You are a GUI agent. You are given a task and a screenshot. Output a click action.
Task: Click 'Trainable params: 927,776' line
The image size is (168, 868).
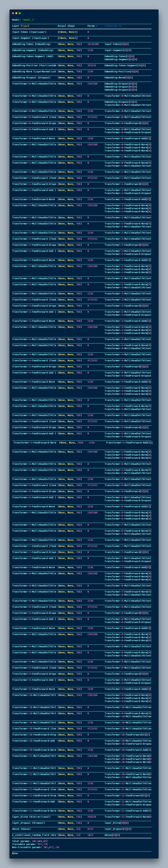[30, 844]
